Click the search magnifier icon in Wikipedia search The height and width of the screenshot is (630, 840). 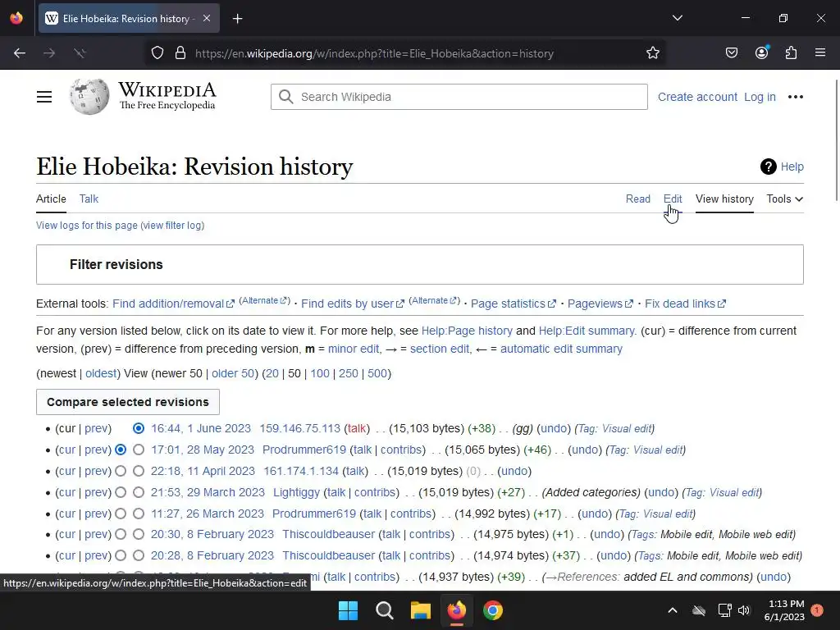pos(286,97)
